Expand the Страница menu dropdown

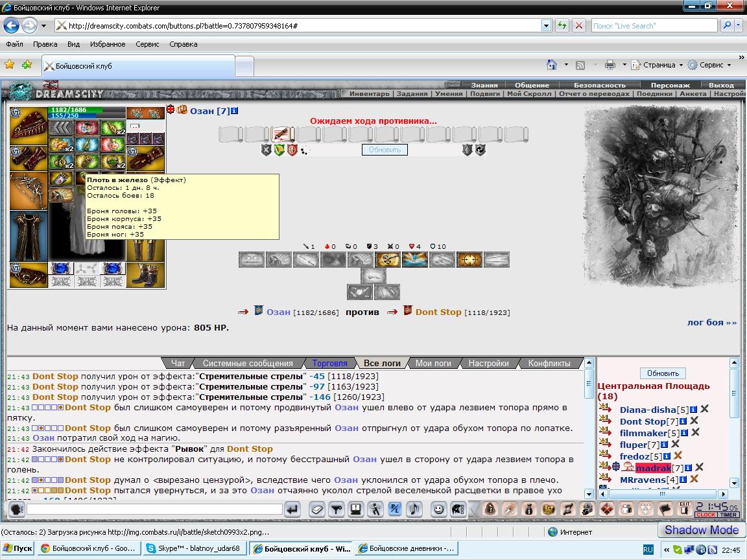(681, 65)
